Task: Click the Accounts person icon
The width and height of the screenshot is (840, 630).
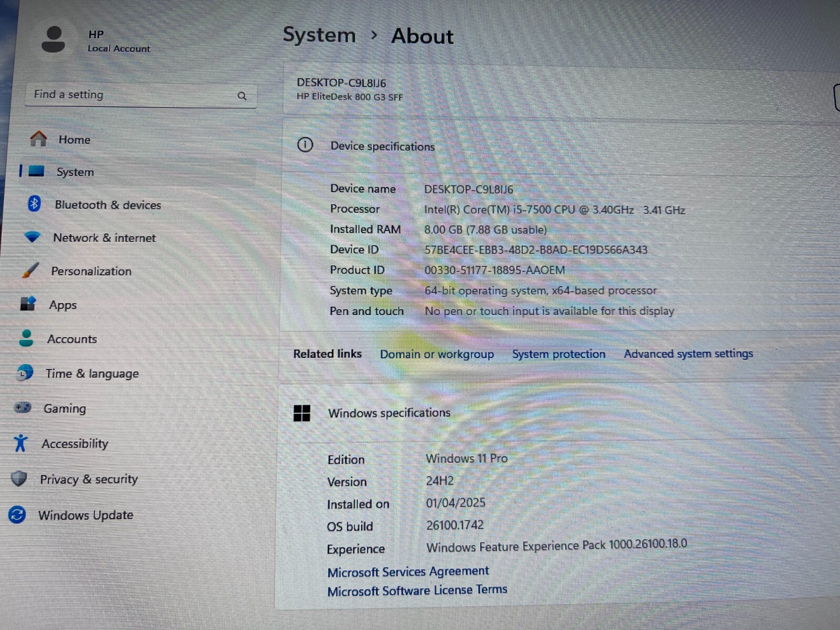Action: click(26, 338)
